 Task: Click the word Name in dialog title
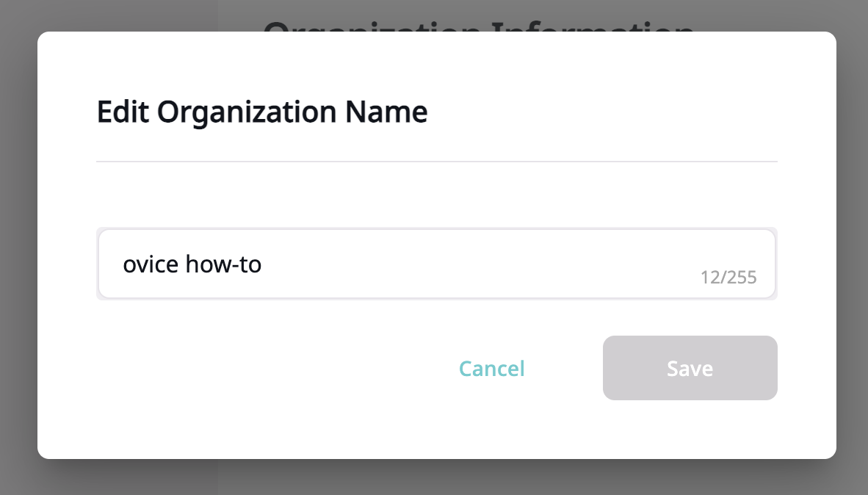click(386, 112)
